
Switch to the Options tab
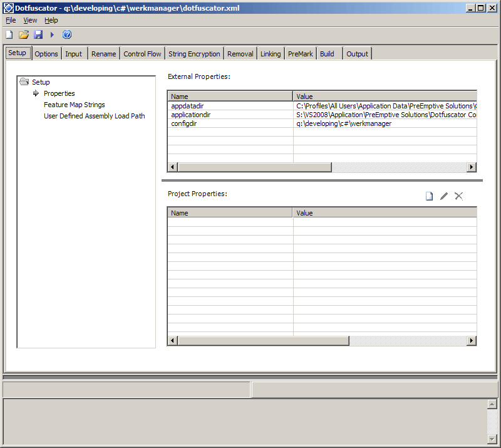(x=46, y=54)
